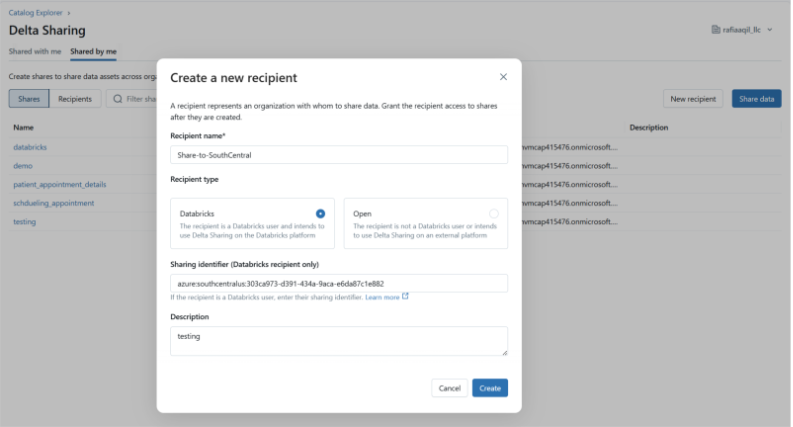Image resolution: width=793 pixels, height=427 pixels.
Task: Click the Description text area
Action: (339, 341)
